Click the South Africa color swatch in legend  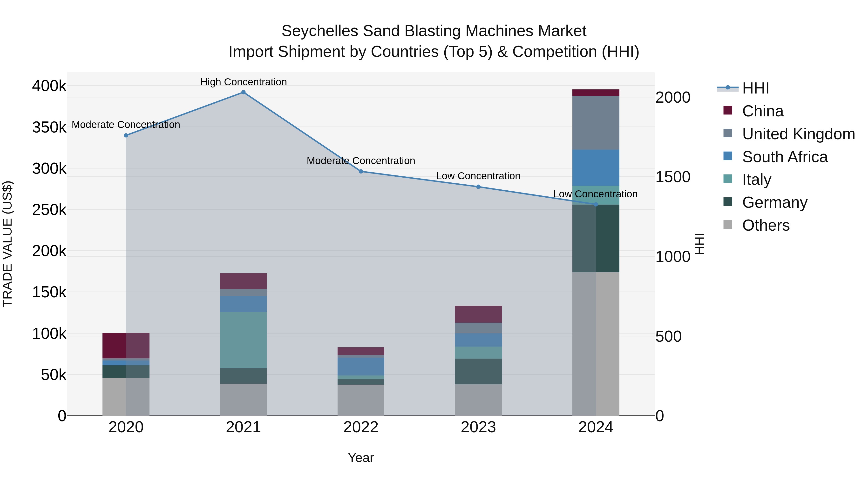[728, 156]
